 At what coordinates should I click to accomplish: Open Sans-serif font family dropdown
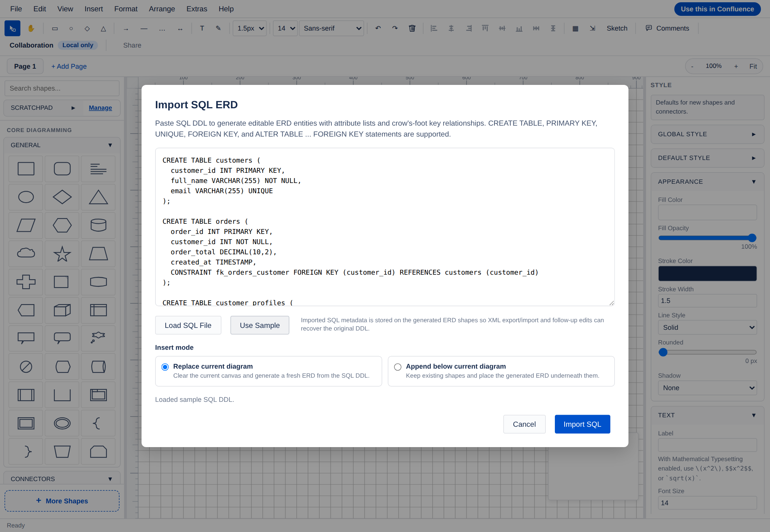331,28
